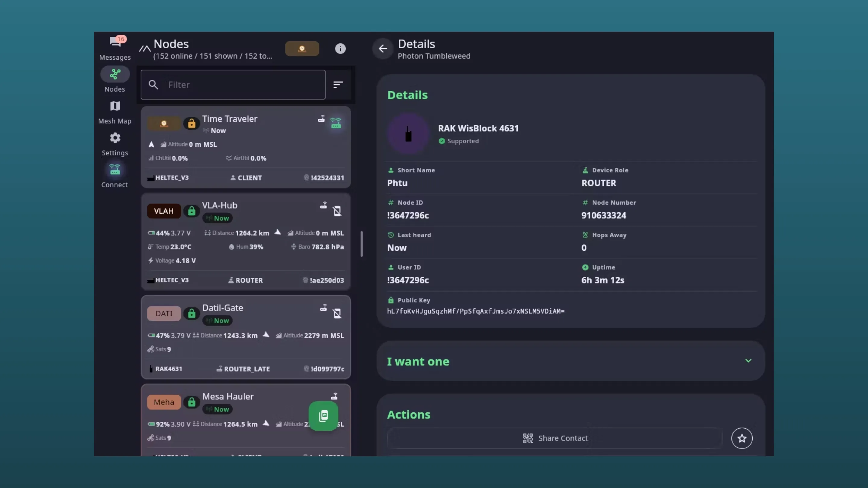Open Settings in the sidebar
868x488 pixels.
(x=115, y=144)
